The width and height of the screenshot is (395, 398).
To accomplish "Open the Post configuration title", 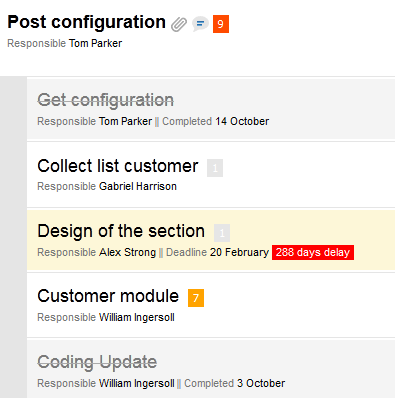I will 86,22.
